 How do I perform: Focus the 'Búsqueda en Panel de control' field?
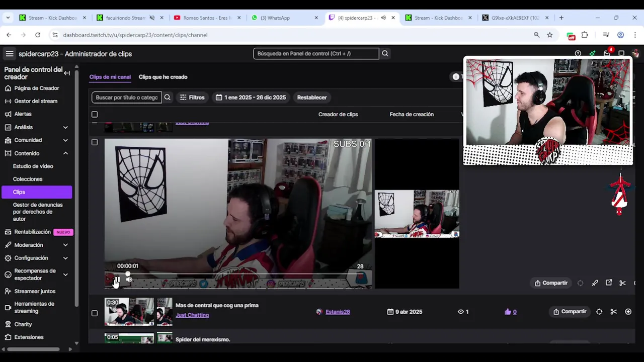click(316, 53)
